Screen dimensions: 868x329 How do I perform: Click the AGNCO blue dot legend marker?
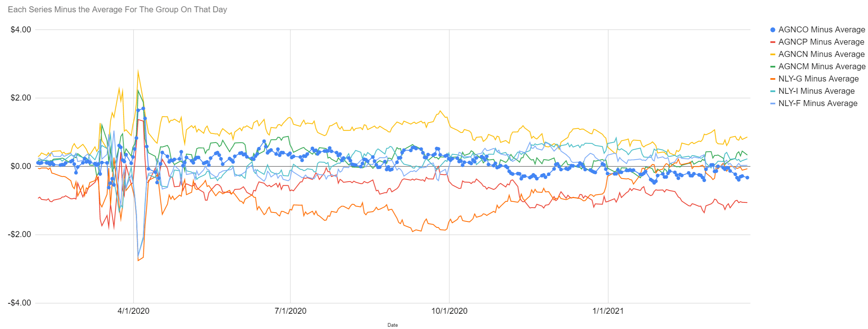point(773,30)
